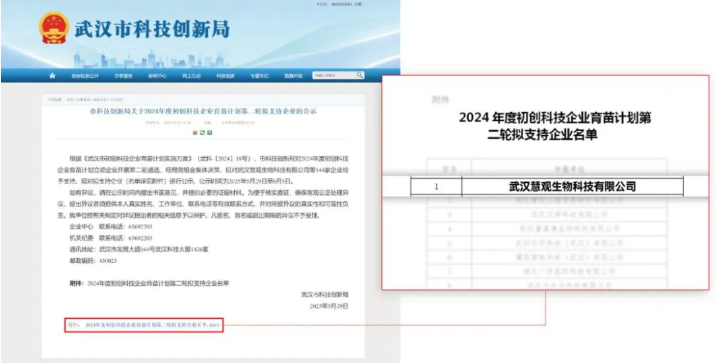Open the 科技资源 navigation menu
Image resolution: width=716 pixels, height=363 pixels.
click(x=226, y=76)
